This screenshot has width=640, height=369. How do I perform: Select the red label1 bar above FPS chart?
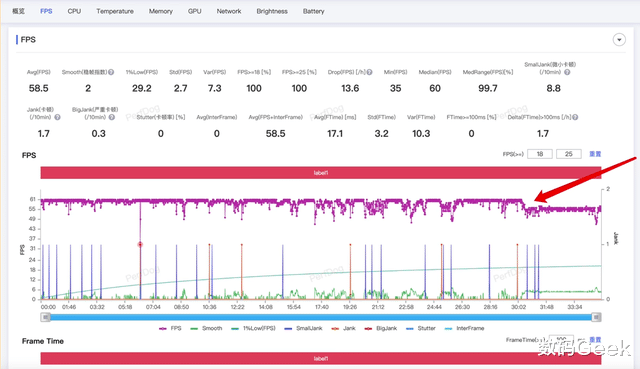pos(321,173)
